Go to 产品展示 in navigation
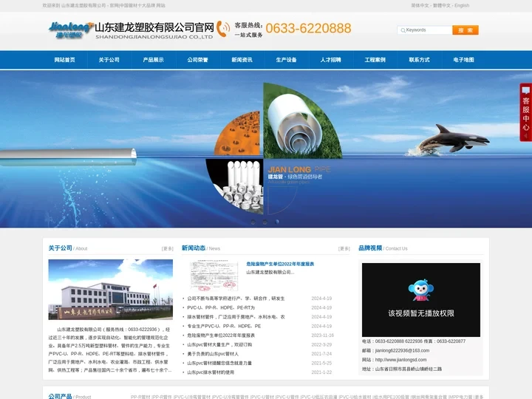 click(154, 60)
